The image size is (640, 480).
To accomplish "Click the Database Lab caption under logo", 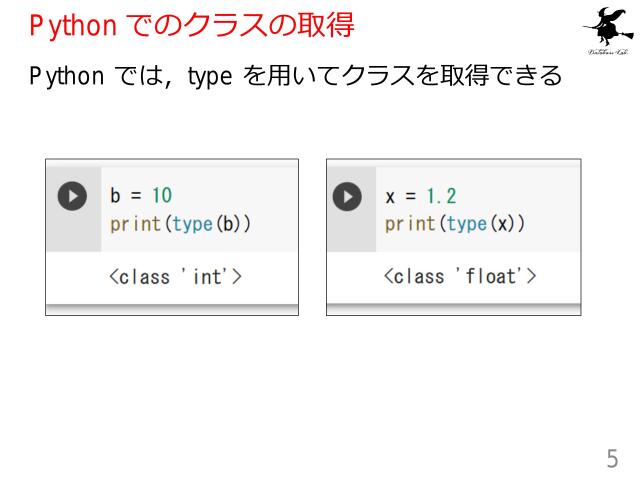I will click(608, 52).
